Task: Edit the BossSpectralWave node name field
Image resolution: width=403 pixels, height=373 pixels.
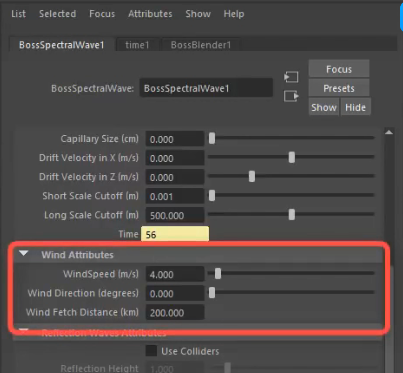Action: pos(206,88)
